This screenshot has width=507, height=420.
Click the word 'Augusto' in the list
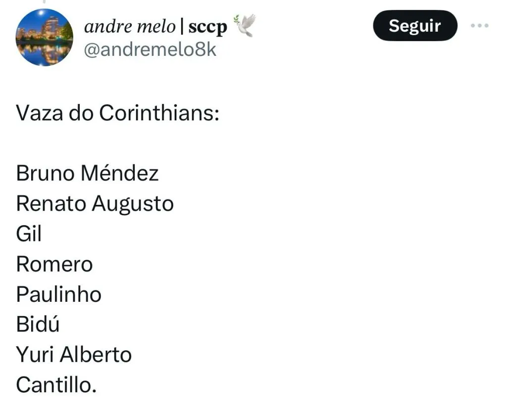(x=133, y=204)
